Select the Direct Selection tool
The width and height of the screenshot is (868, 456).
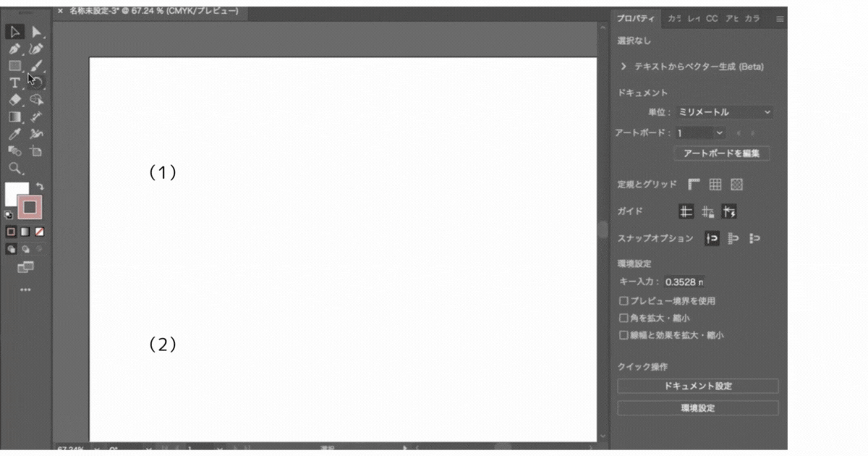click(37, 32)
